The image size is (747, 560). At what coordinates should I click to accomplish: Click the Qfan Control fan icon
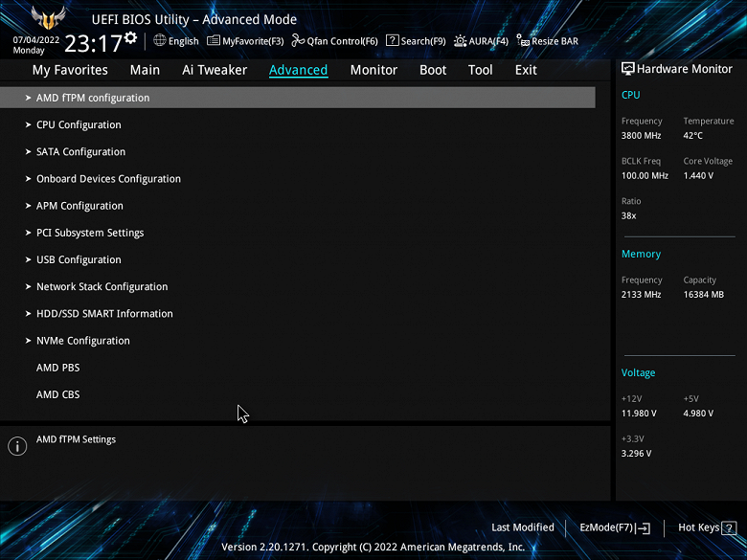(298, 40)
